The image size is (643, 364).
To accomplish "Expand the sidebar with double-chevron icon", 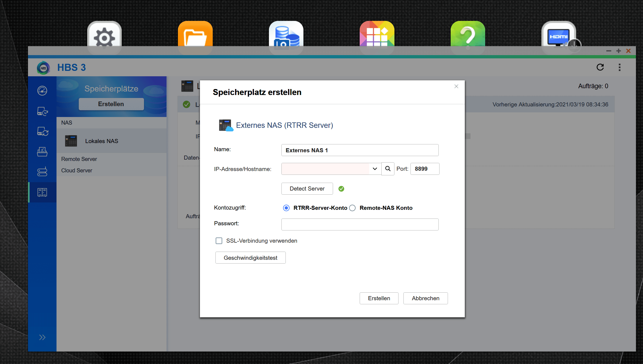I will pyautogui.click(x=42, y=337).
